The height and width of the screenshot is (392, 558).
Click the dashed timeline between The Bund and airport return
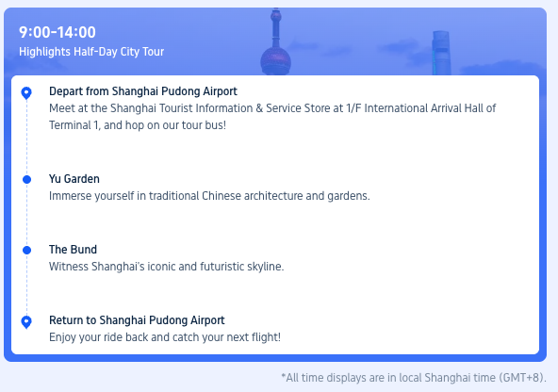pyautogui.click(x=26, y=286)
